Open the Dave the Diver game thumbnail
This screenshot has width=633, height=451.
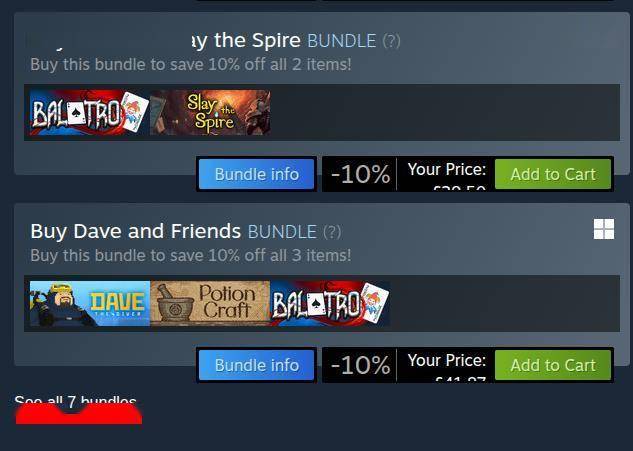pyautogui.click(x=89, y=304)
